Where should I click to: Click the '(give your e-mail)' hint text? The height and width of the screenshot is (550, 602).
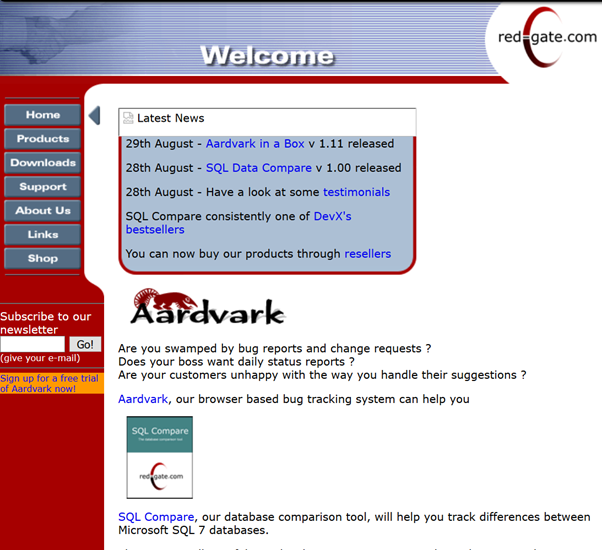(40, 358)
